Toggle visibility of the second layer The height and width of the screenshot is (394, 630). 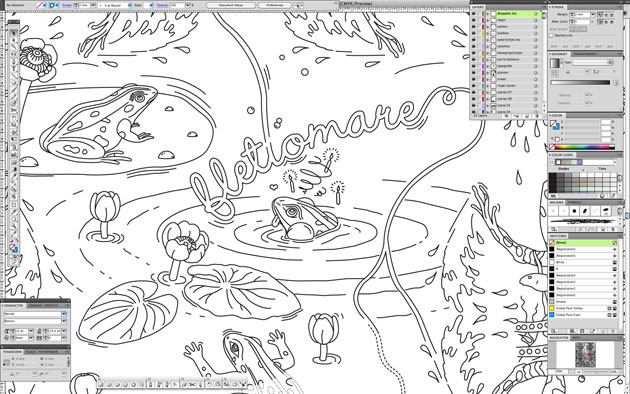(x=474, y=20)
